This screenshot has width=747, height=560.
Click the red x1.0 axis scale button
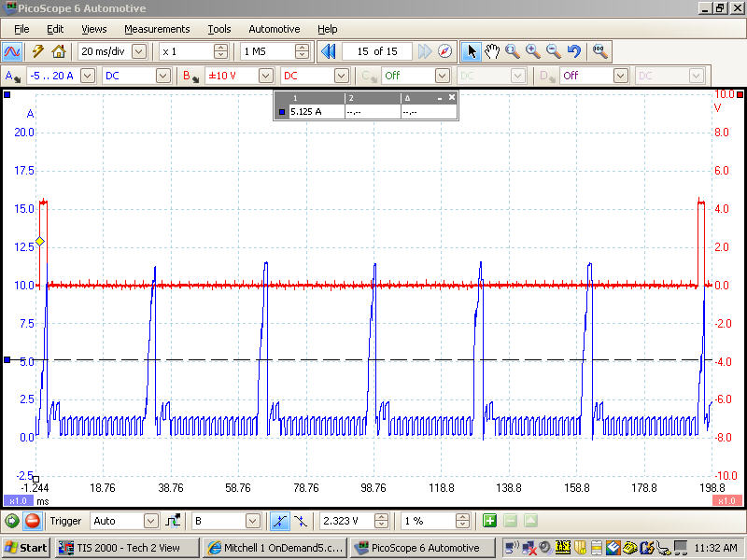point(727,501)
